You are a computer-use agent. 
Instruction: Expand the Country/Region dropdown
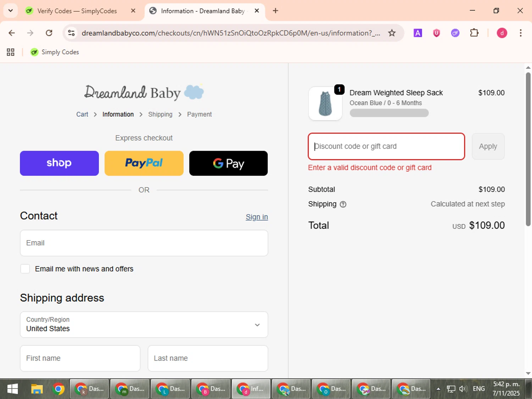point(144,325)
